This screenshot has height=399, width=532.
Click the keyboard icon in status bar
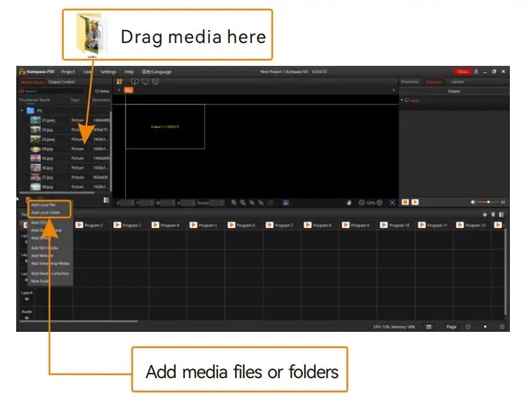[429, 327]
